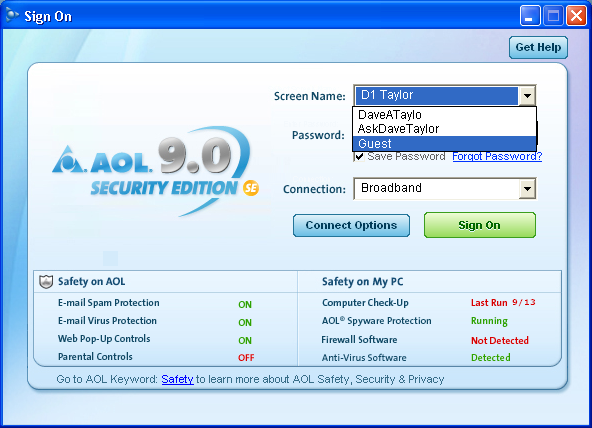Click the ON status for E-mail Spam Protection
The image size is (592, 428).
pyautogui.click(x=245, y=305)
